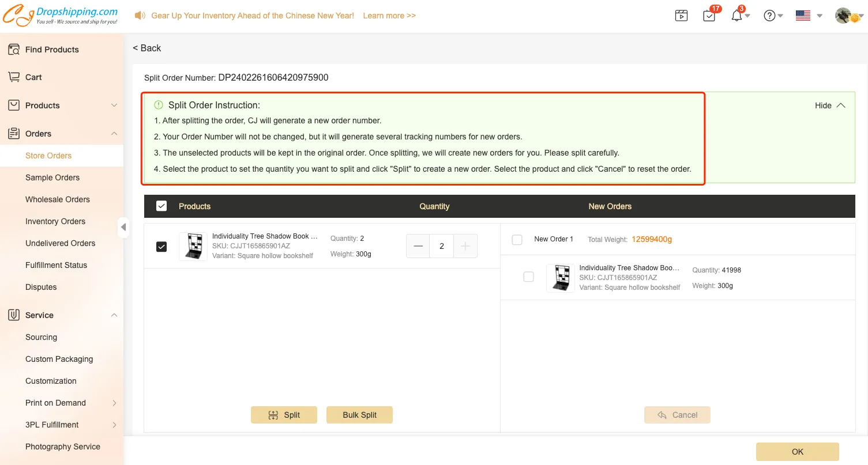
Task: Check the New Order 1 checkbox
Action: point(517,240)
